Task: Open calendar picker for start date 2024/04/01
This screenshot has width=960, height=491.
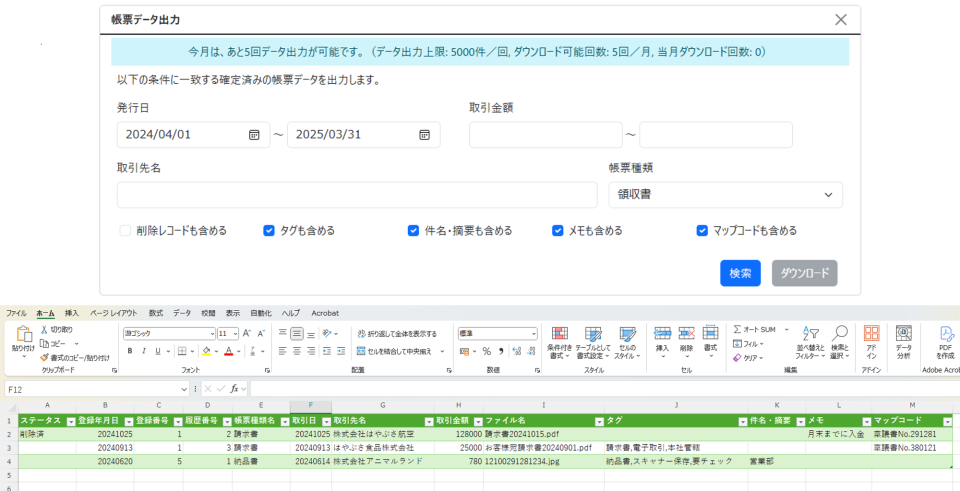Action: [x=254, y=135]
